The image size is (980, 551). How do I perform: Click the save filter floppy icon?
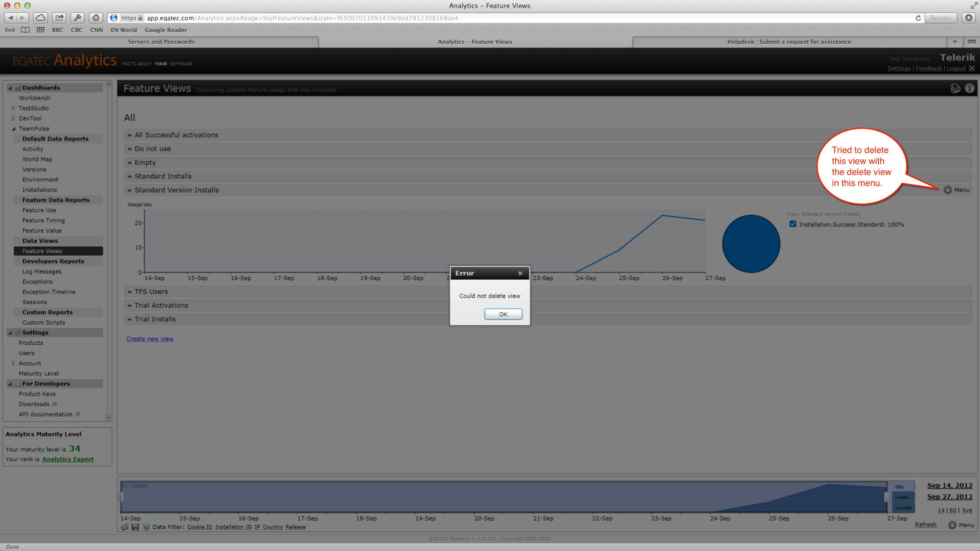pos(135,527)
